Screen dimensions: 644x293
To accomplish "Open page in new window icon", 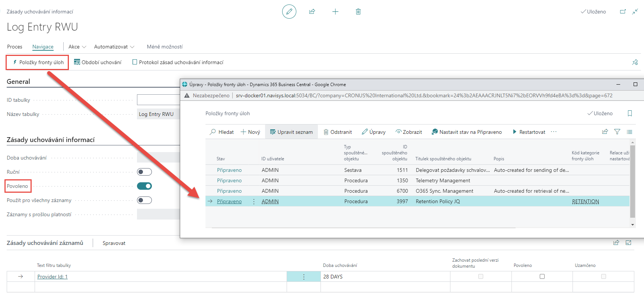I will (x=623, y=12).
